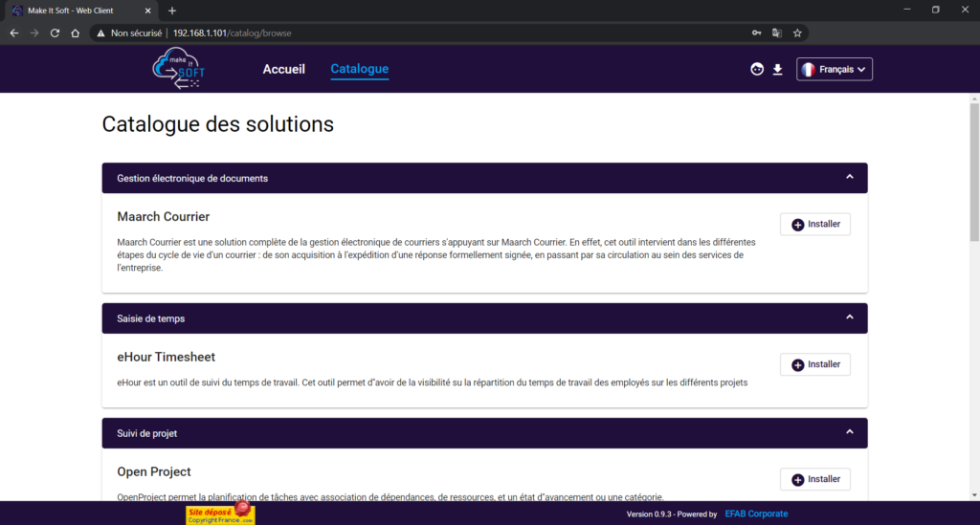Click the Saisie de temps header label
Screen dimensions: 980x525
pyautogui.click(x=150, y=319)
